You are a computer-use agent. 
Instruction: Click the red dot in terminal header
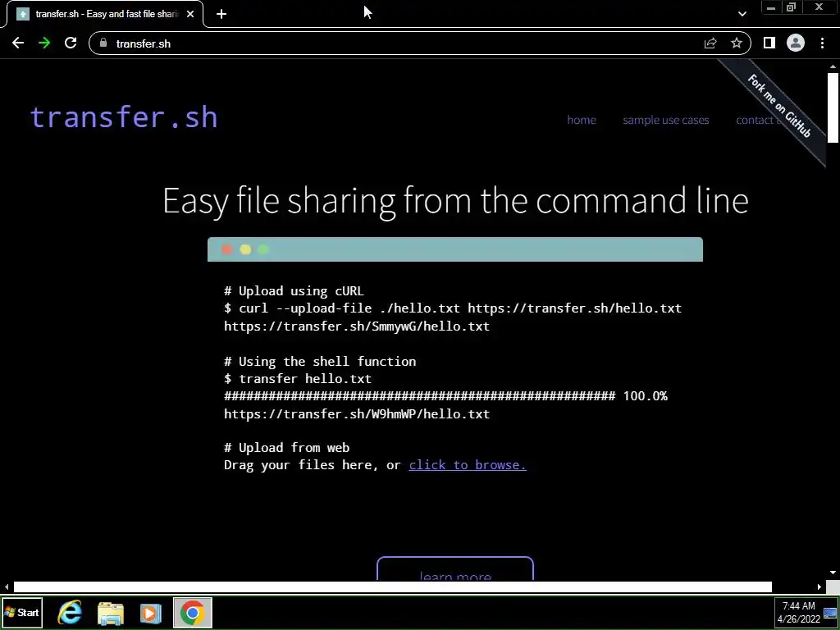[226, 249]
